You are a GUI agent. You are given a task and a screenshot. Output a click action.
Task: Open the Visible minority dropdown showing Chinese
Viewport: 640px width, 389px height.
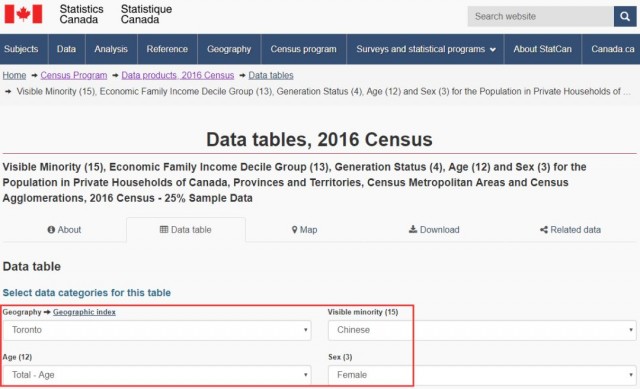pyautogui.click(x=482, y=330)
